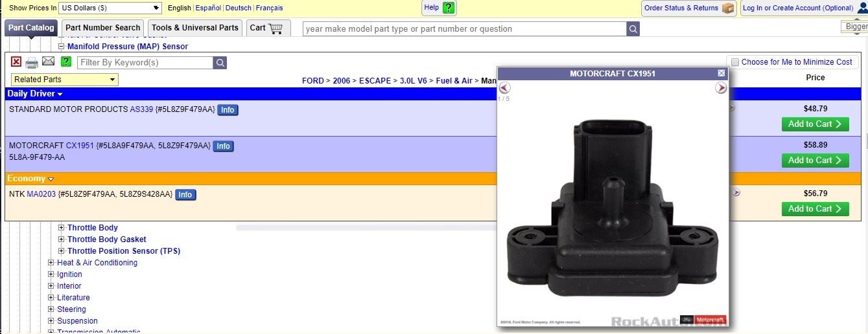Add MOTORCRAFT $58.89 part to cart
Viewport: 868px width, 334px height.
pos(815,161)
